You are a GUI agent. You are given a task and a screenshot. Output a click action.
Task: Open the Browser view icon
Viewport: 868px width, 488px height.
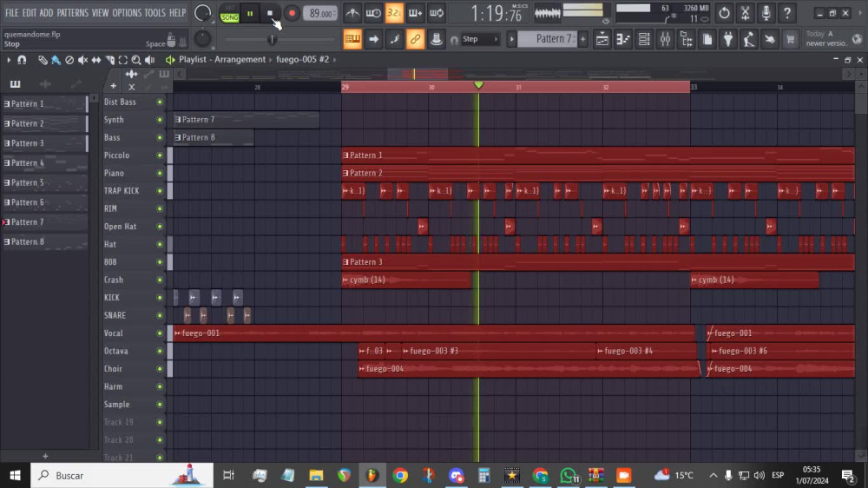coord(686,39)
